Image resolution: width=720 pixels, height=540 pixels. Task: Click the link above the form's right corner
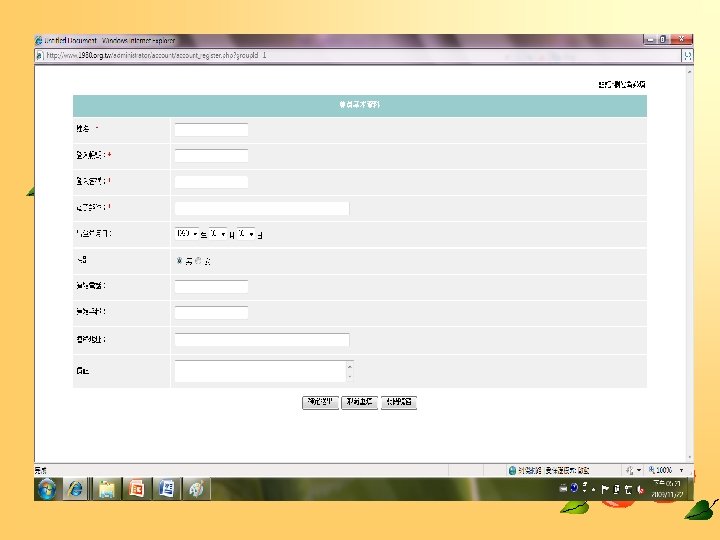(622, 84)
